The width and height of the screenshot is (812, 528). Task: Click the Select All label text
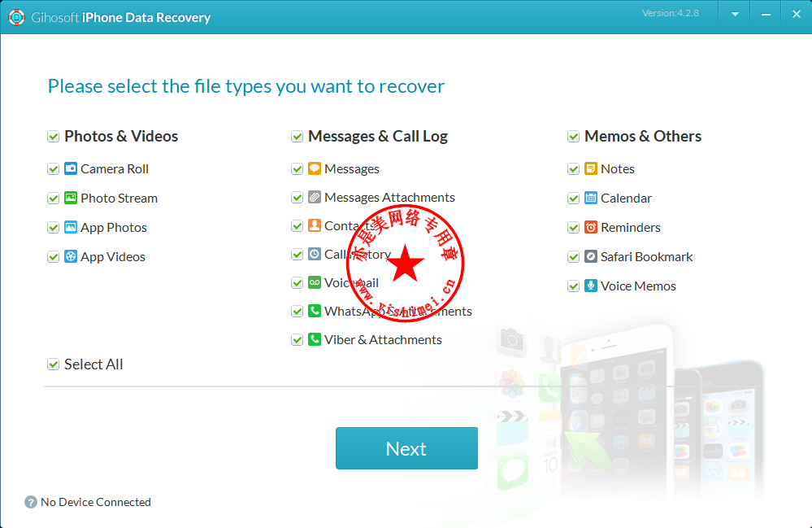point(93,364)
